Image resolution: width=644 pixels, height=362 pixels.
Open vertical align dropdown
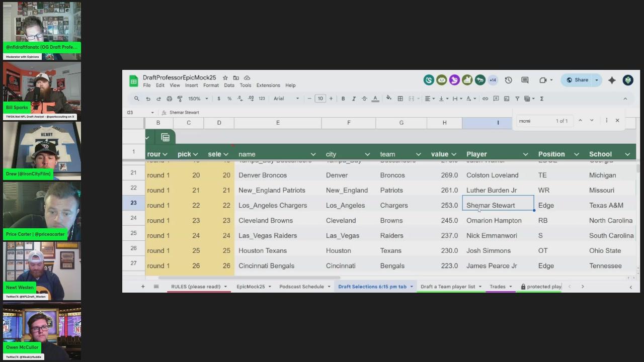click(443, 99)
